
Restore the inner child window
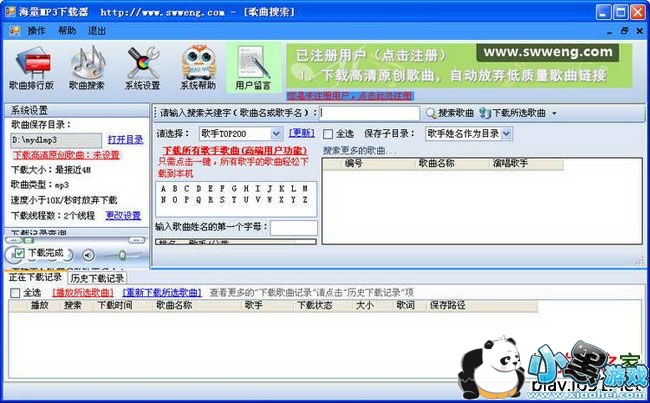pyautogui.click(x=624, y=31)
